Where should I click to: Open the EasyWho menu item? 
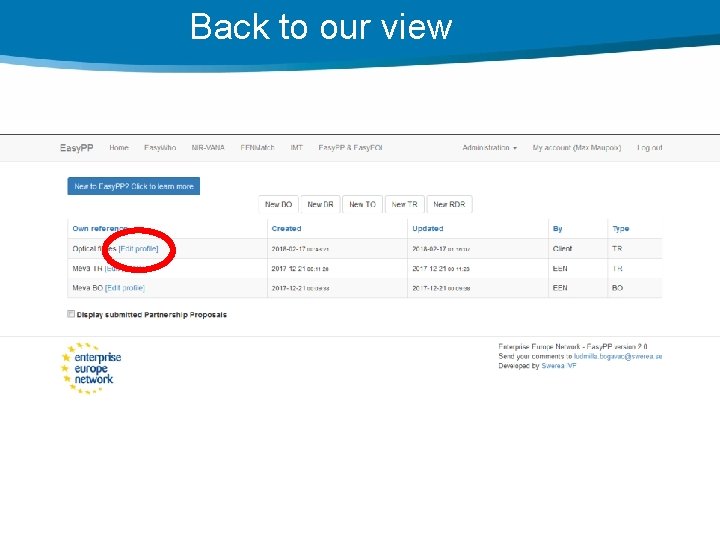160,148
